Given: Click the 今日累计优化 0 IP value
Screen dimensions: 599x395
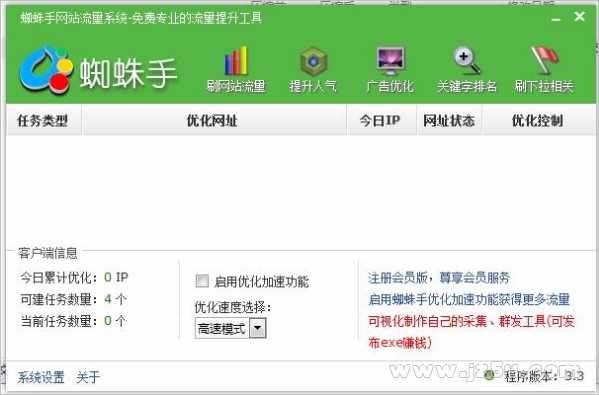Looking at the screenshot, I should (x=116, y=277).
